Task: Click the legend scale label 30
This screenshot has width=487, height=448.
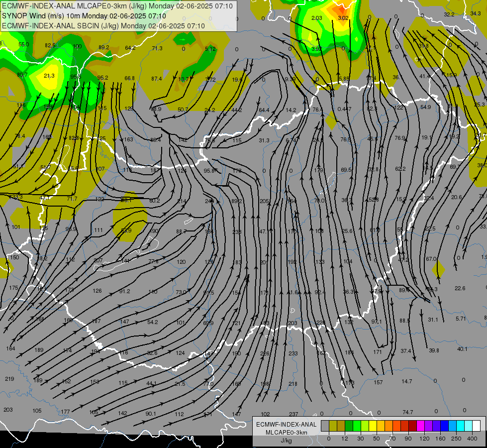Action: (x=360, y=439)
